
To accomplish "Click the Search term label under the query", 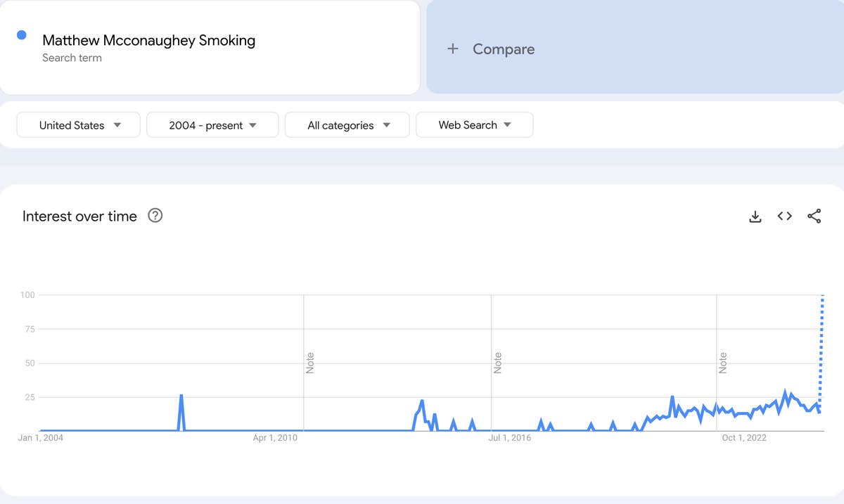I will [72, 58].
